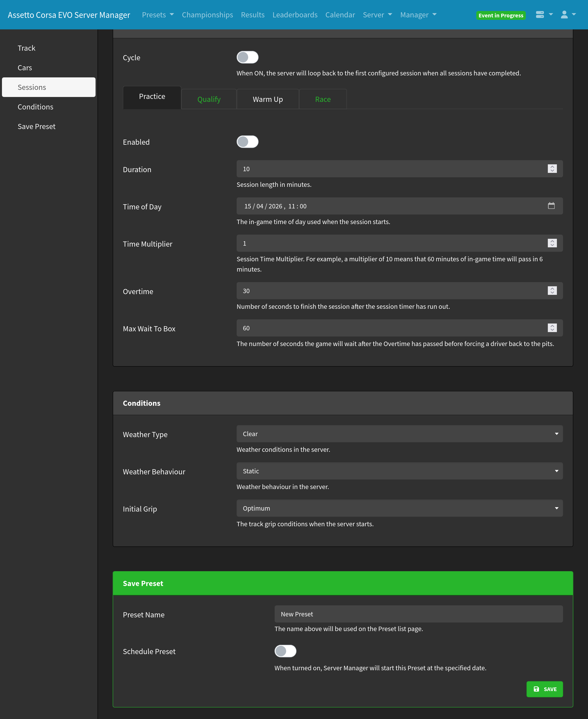Jump to Track section in sidebar

coord(49,48)
